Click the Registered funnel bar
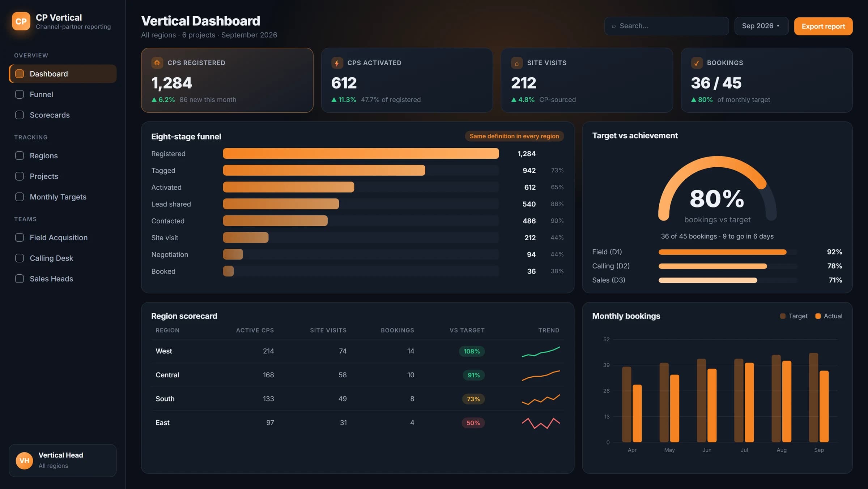Image resolution: width=868 pixels, height=489 pixels. (361, 154)
